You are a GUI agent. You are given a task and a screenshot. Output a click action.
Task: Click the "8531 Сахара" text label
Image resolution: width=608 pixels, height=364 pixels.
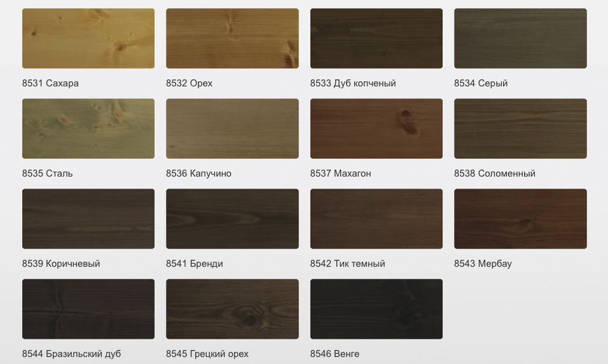(50, 83)
